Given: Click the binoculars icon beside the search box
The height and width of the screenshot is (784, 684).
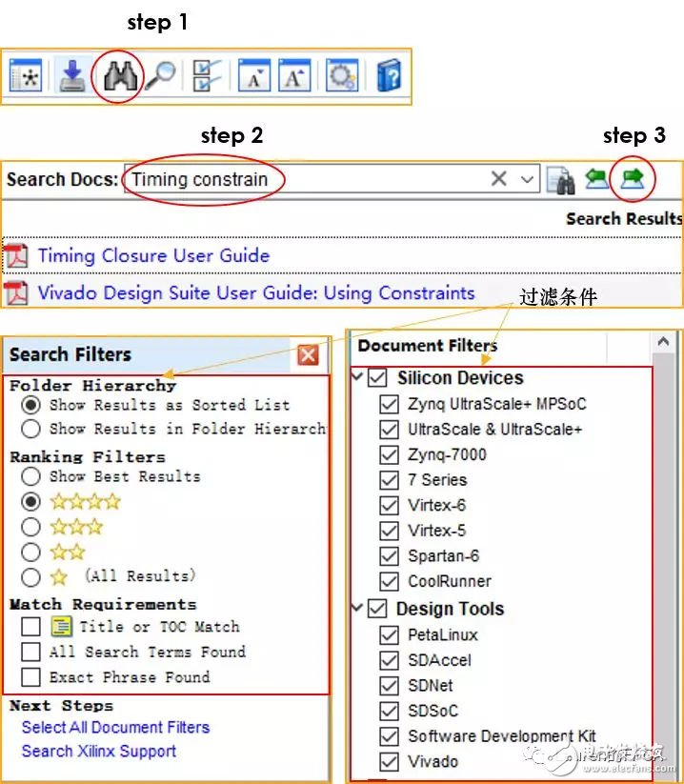Looking at the screenshot, I should (561, 179).
